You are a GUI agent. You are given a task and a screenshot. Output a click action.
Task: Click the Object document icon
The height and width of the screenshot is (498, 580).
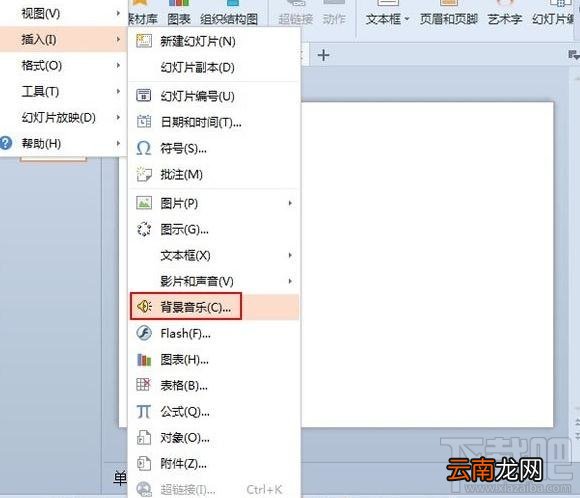click(x=144, y=437)
